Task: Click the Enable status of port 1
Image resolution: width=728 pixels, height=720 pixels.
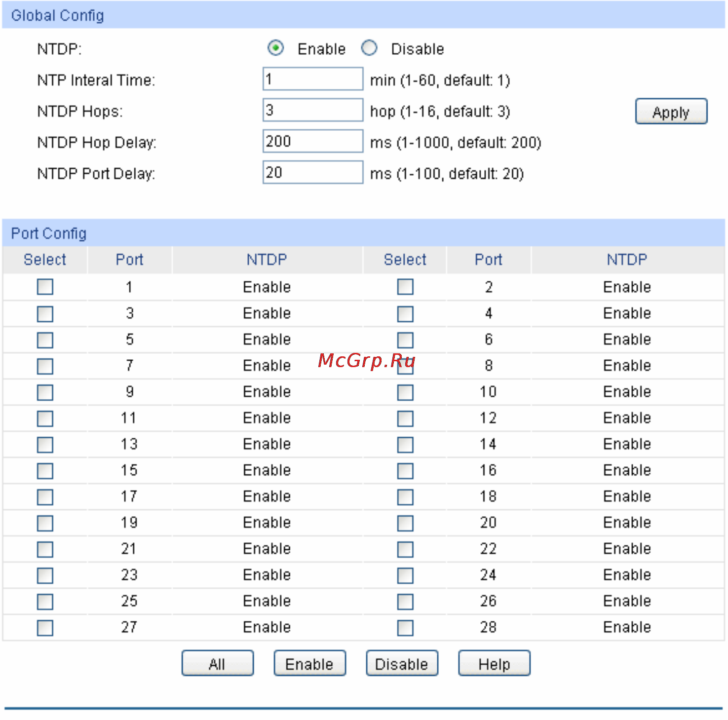Action: coord(267,287)
